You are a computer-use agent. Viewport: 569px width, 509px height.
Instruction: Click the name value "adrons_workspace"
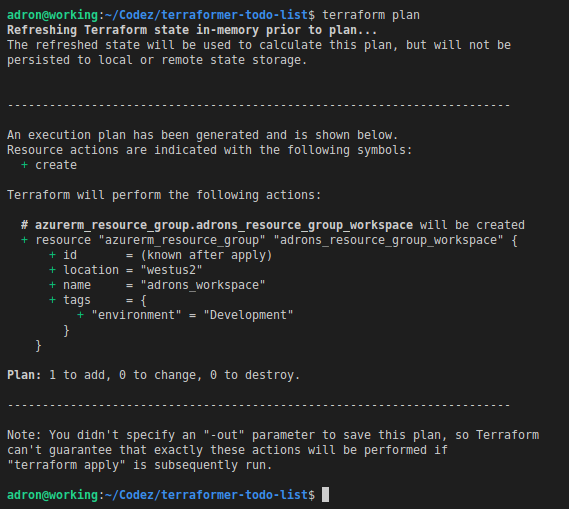[x=203, y=285]
